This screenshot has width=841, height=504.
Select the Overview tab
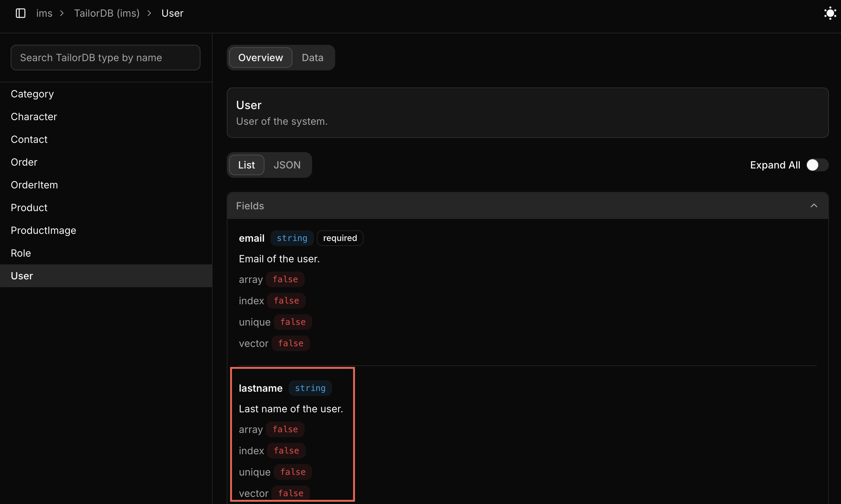tap(260, 57)
